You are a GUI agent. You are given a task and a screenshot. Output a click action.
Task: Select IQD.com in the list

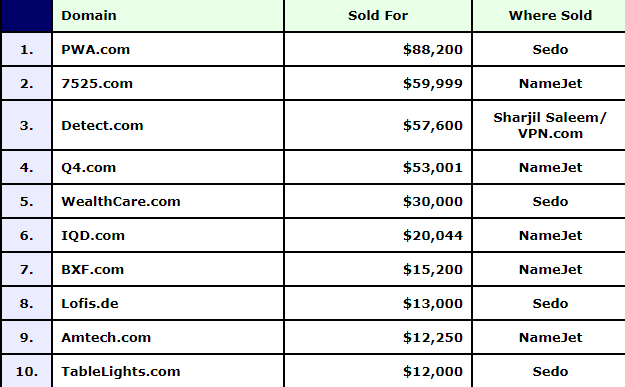click(x=93, y=236)
